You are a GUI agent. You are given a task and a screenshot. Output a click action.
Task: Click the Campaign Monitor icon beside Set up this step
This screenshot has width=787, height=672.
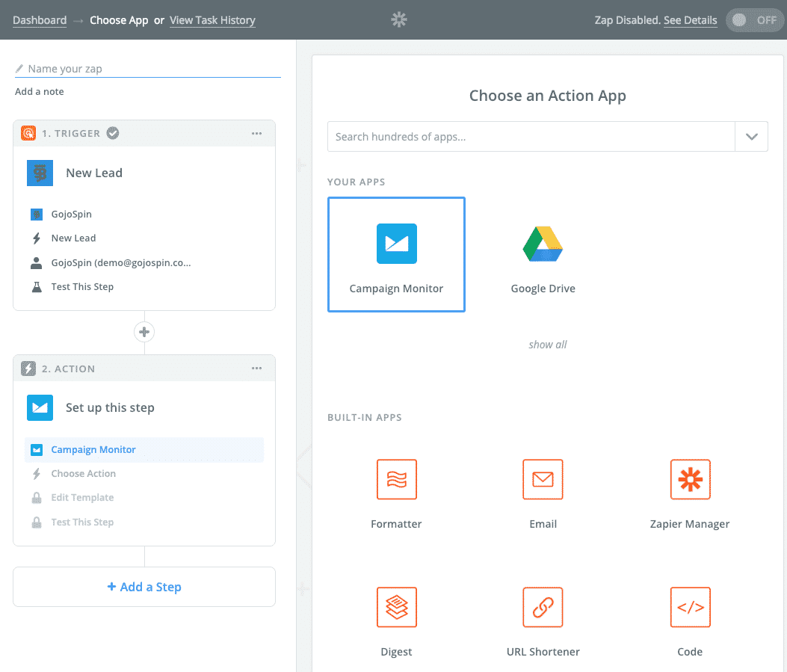click(40, 407)
